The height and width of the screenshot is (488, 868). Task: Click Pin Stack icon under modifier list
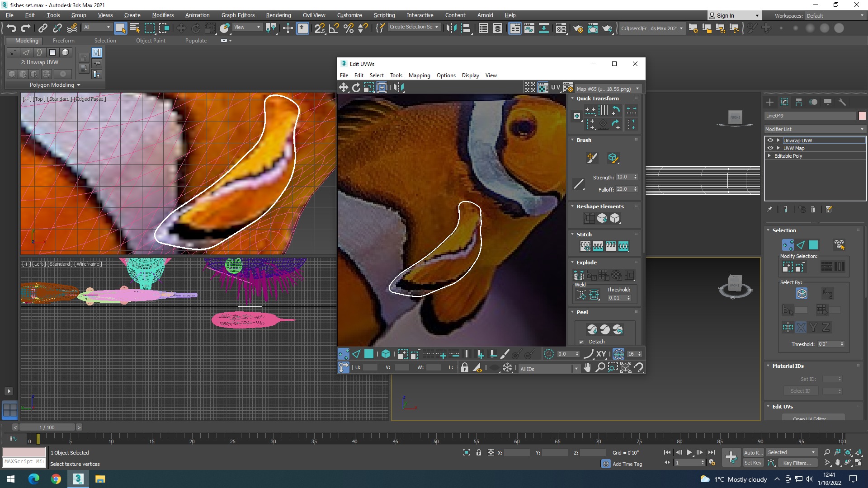pyautogui.click(x=769, y=209)
